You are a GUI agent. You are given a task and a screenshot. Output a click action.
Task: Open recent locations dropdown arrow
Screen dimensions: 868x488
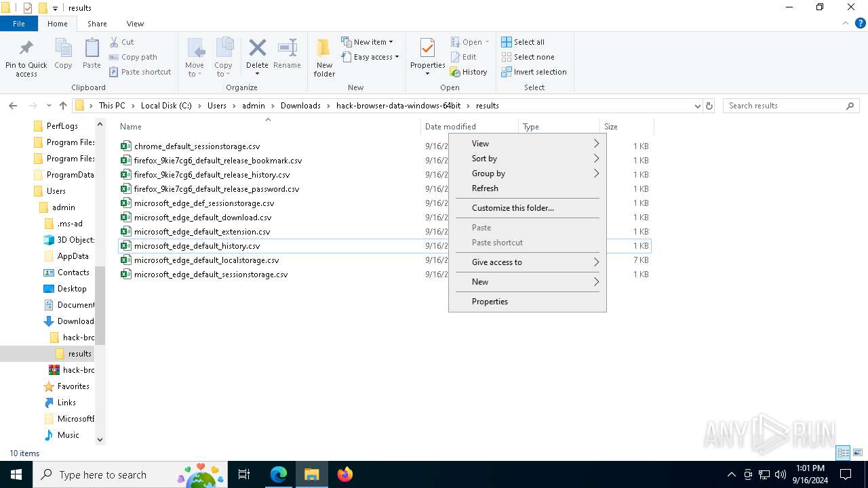click(49, 106)
